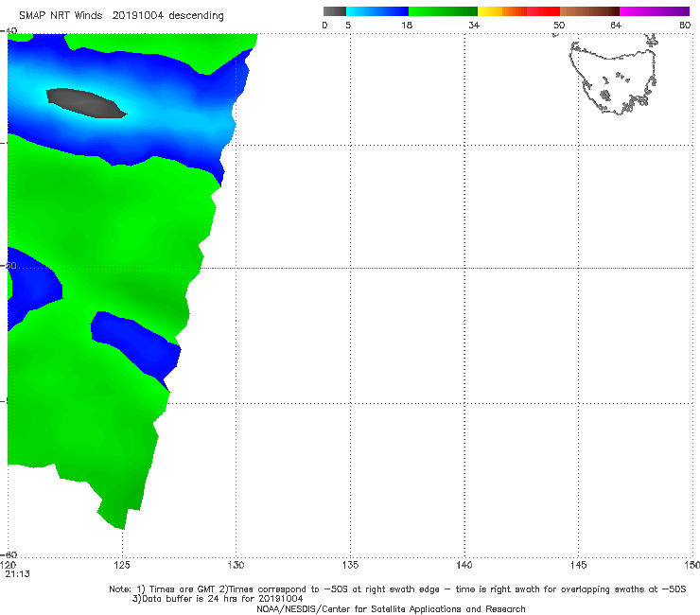Click the longitude label '135'

click(350, 566)
